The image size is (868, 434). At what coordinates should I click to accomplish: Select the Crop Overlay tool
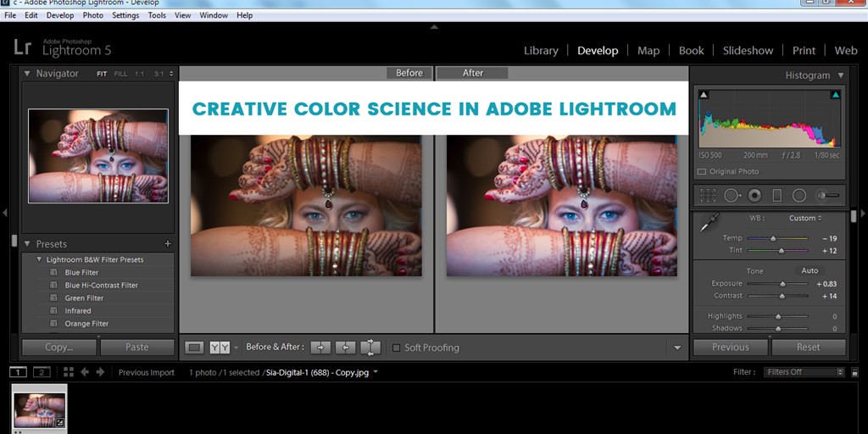pyautogui.click(x=707, y=196)
